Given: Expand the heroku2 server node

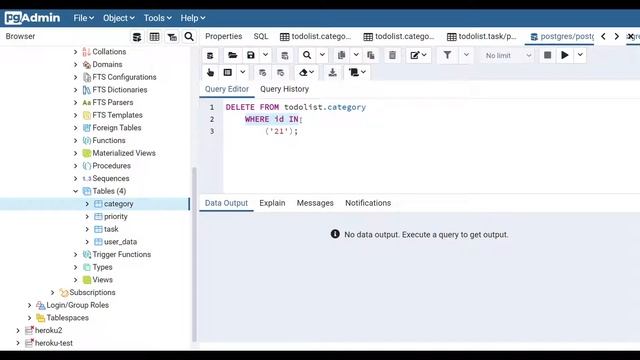Looking at the screenshot, I should (x=18, y=330).
